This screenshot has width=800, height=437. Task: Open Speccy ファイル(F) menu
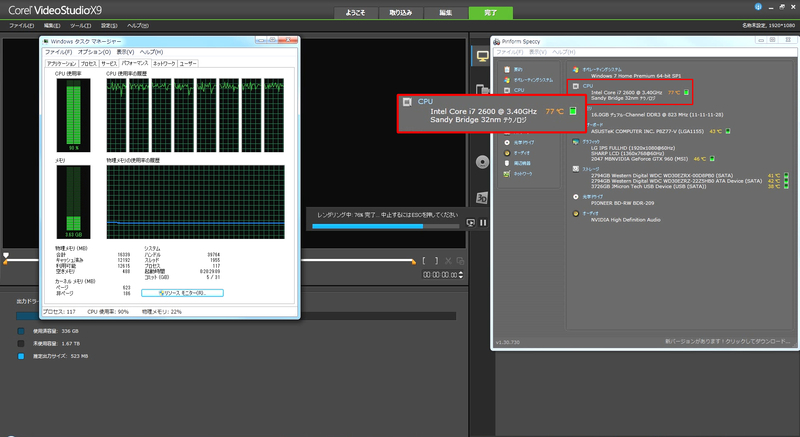510,52
